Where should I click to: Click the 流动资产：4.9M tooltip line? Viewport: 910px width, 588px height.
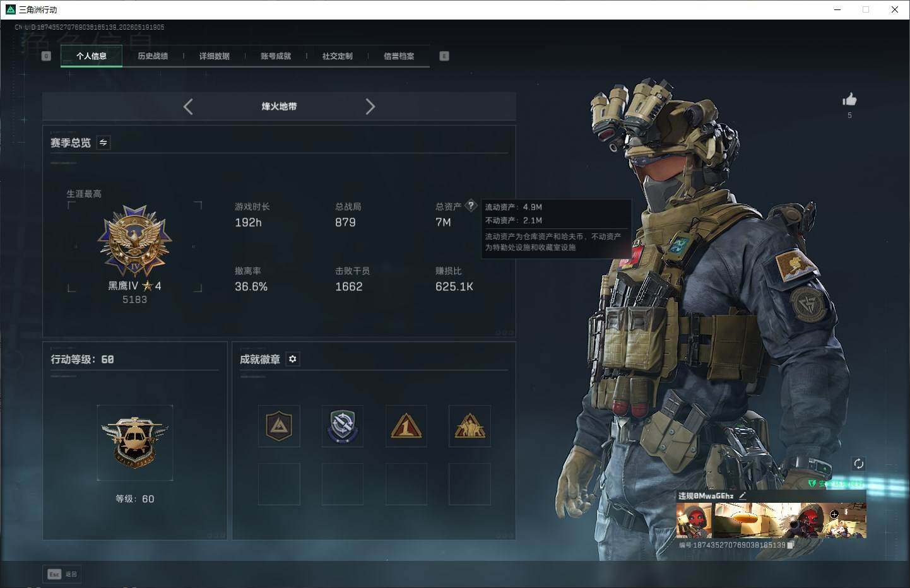[x=514, y=207]
